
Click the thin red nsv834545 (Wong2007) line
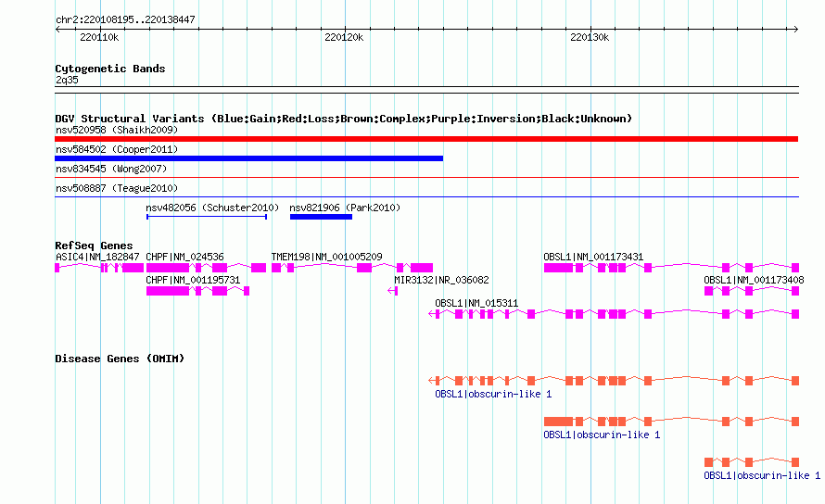tap(426, 178)
